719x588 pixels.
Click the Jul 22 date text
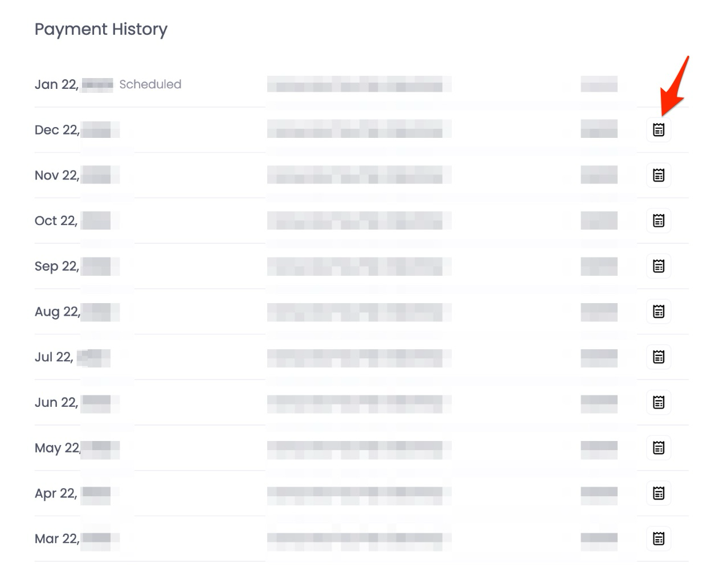54,357
